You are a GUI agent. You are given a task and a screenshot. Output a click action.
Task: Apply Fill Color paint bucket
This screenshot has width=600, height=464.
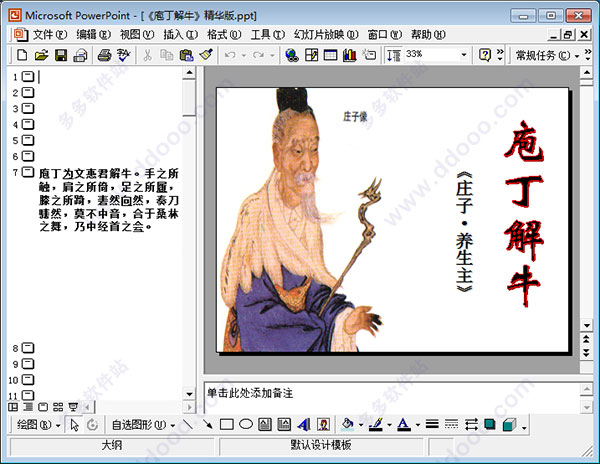pos(348,424)
